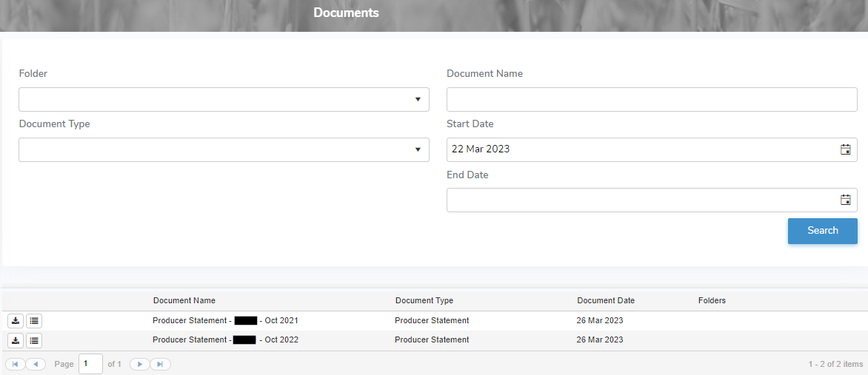Download the Oct 2022 Producer Statement
The width and height of the screenshot is (868, 375).
pyautogui.click(x=16, y=340)
